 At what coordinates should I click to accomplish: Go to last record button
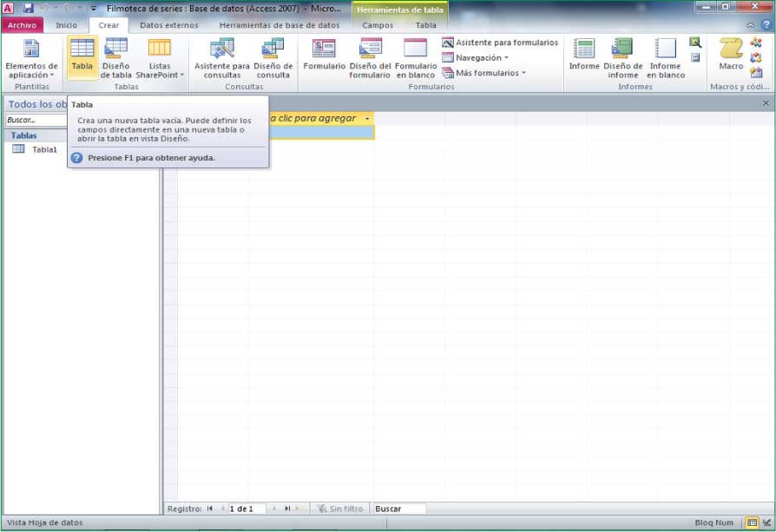287,509
